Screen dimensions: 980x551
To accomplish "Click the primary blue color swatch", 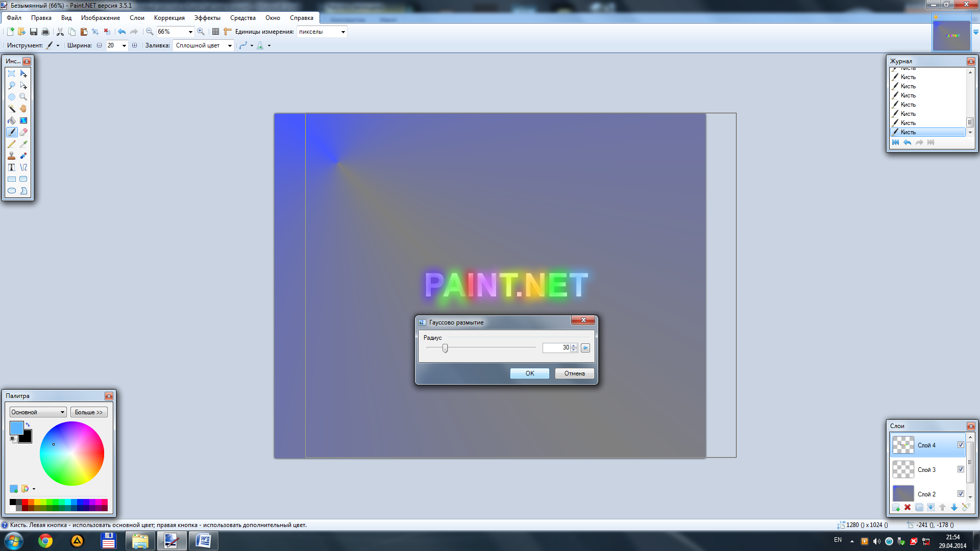I will click(16, 428).
